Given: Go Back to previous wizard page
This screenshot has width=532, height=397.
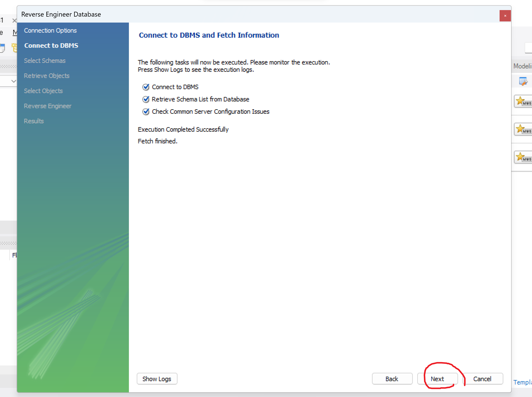Looking at the screenshot, I should point(392,379).
